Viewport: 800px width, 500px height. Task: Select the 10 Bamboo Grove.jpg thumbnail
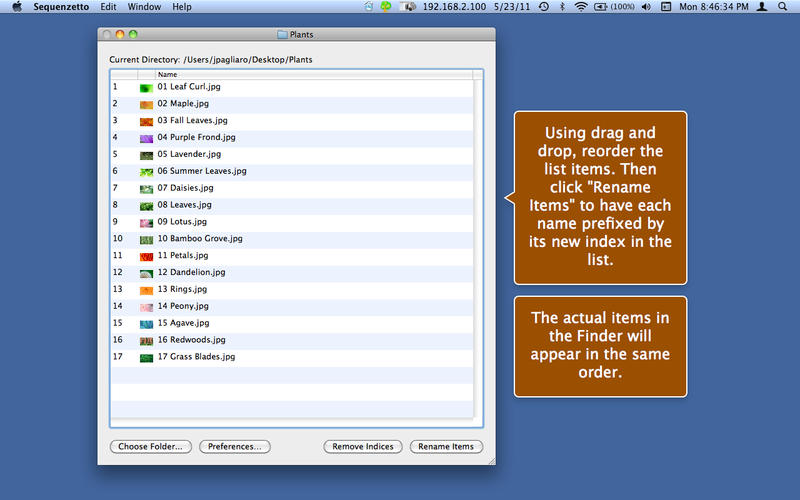coord(146,239)
